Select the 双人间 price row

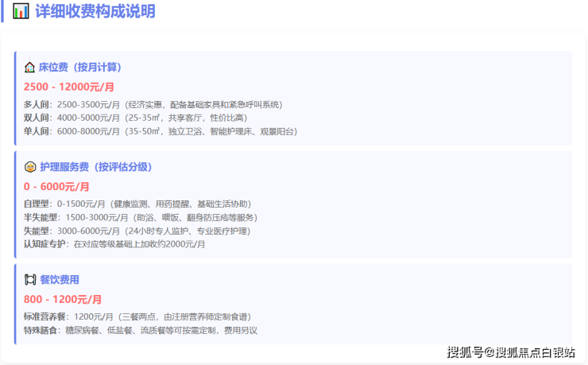click(x=135, y=118)
